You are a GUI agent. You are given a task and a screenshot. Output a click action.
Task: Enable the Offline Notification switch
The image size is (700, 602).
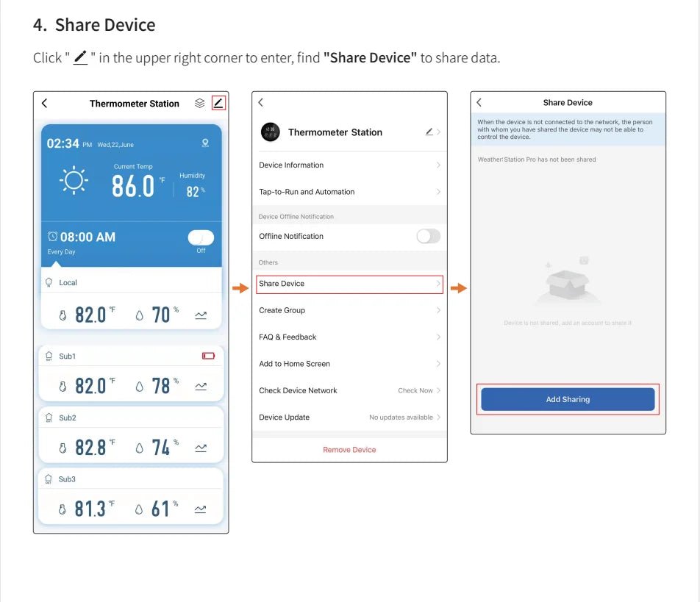coord(428,236)
